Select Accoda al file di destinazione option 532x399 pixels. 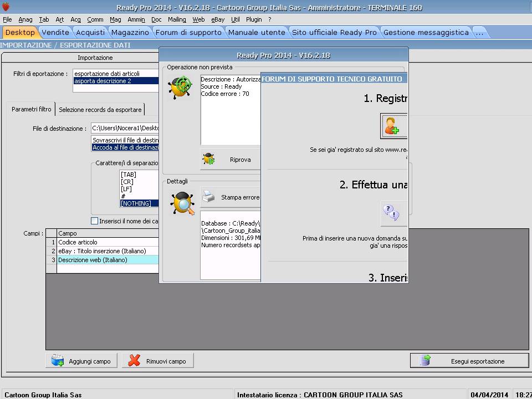[126, 147]
